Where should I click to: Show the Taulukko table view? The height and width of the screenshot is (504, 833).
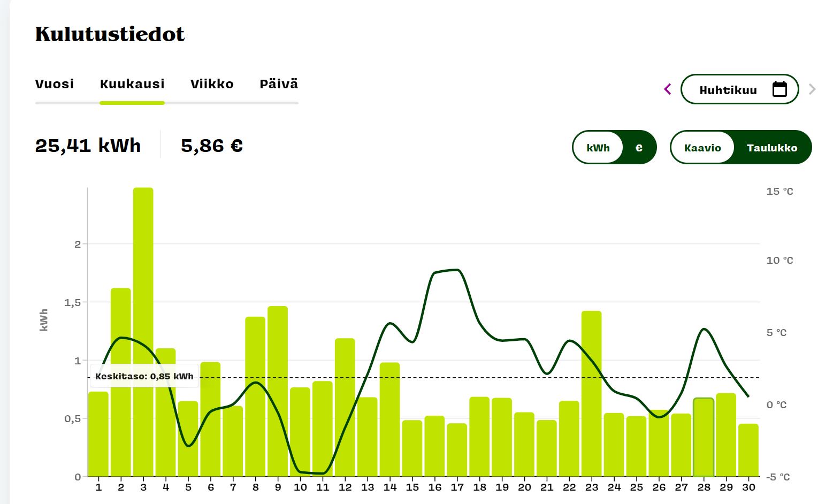click(771, 148)
